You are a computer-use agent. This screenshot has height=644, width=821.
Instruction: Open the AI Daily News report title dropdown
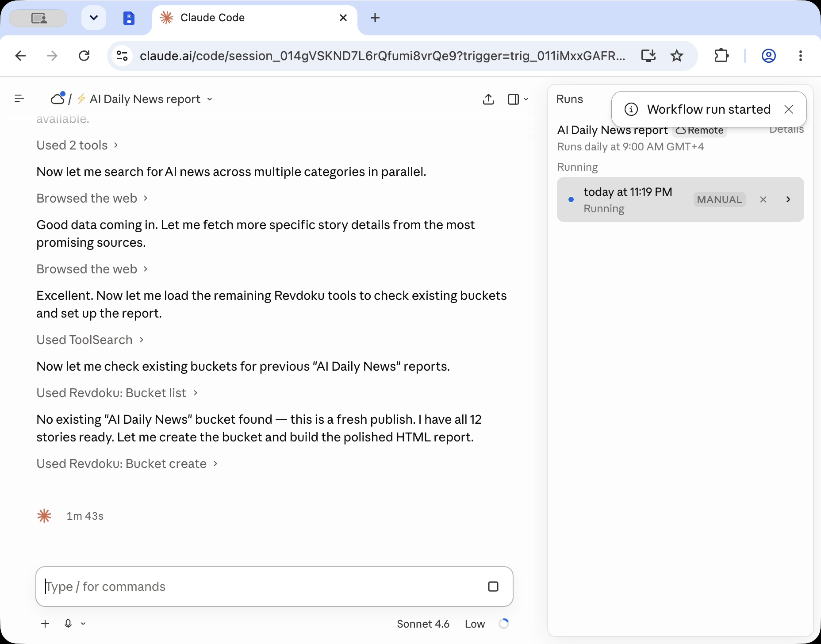tap(151, 99)
